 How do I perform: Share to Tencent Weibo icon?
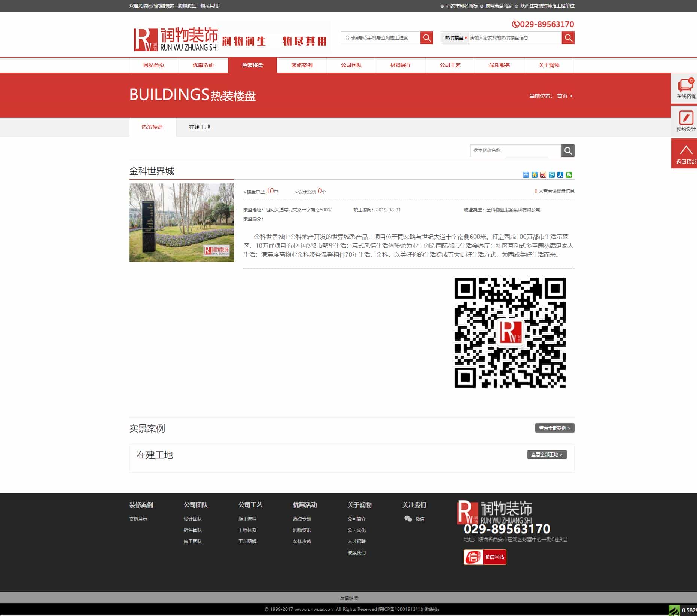[x=551, y=175]
